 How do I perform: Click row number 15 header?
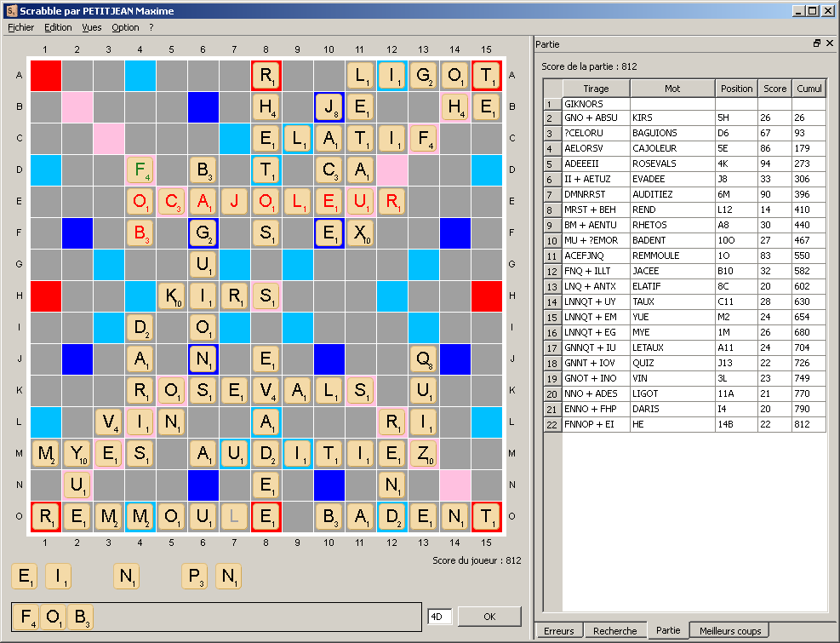tap(552, 317)
